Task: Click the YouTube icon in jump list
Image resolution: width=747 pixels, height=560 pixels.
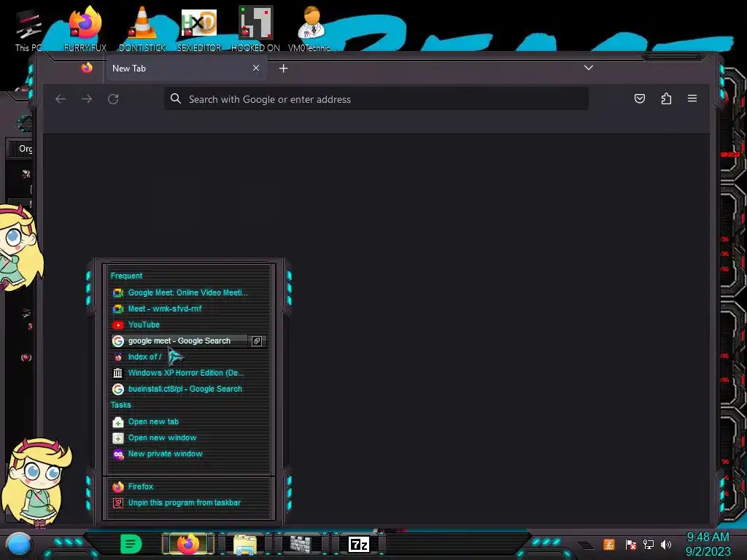Action: click(117, 325)
